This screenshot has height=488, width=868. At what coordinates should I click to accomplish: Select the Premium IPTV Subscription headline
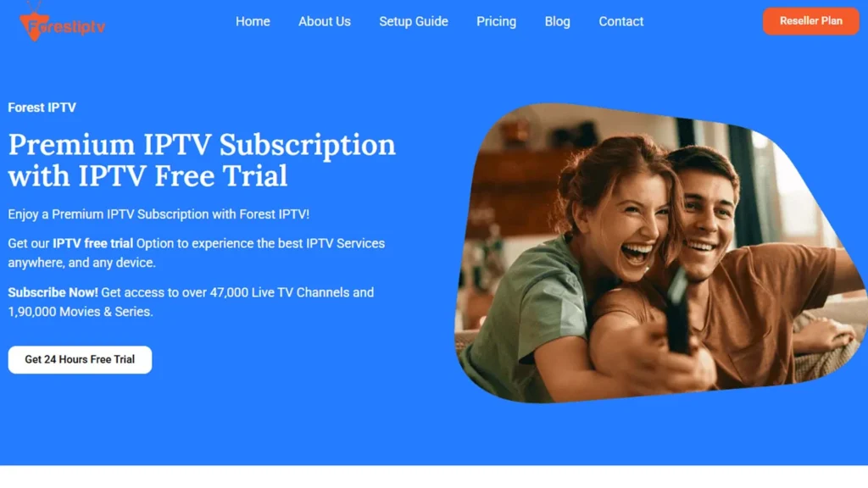pos(202,160)
